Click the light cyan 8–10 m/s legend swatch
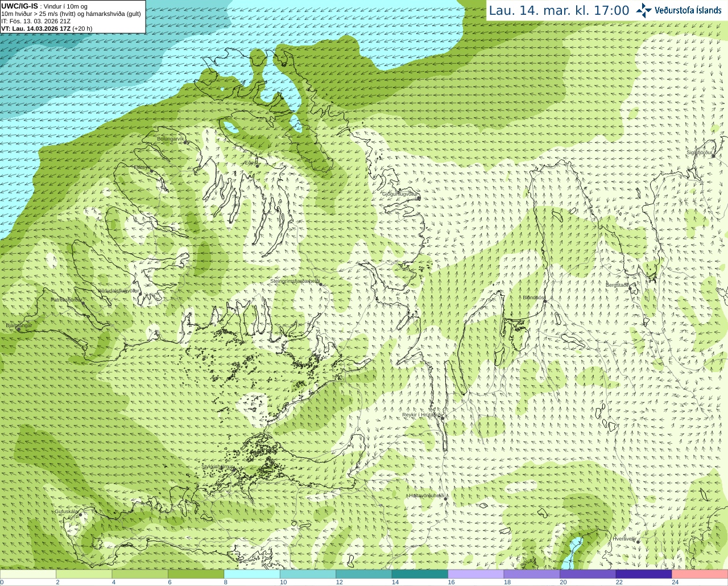The width and height of the screenshot is (728, 586). click(252, 574)
